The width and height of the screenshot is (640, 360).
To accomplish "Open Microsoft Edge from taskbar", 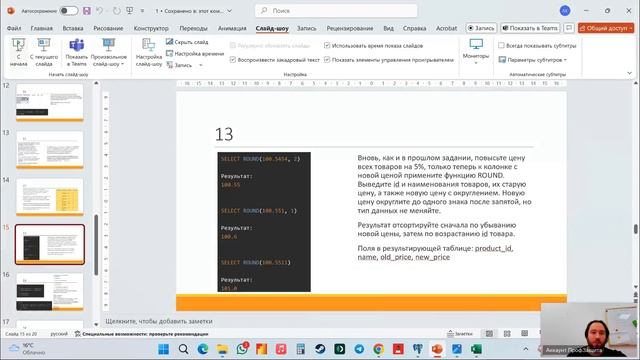I will coord(203,349).
